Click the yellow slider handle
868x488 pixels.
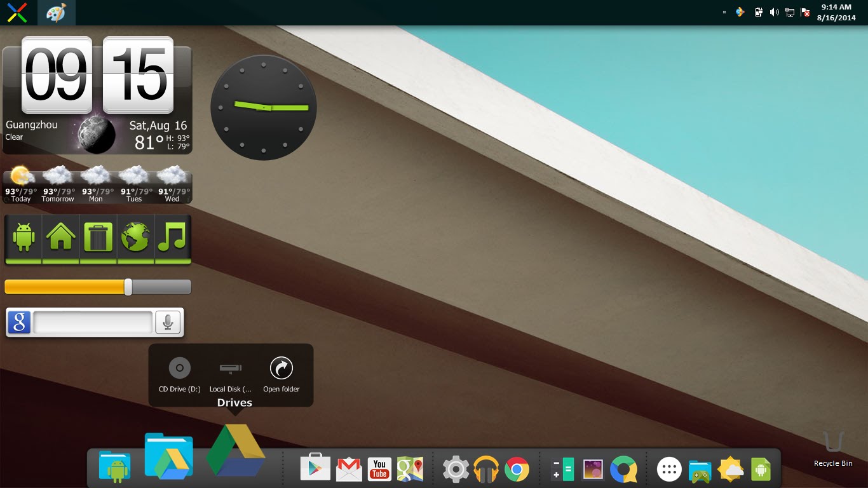click(x=128, y=287)
